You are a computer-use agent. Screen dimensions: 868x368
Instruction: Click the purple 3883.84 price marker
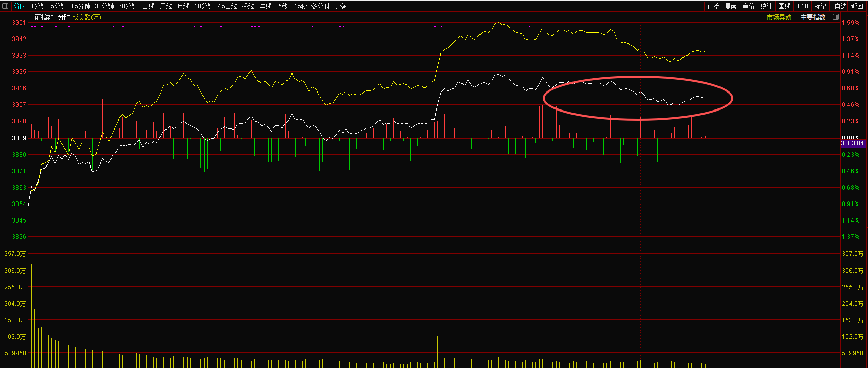pos(852,143)
